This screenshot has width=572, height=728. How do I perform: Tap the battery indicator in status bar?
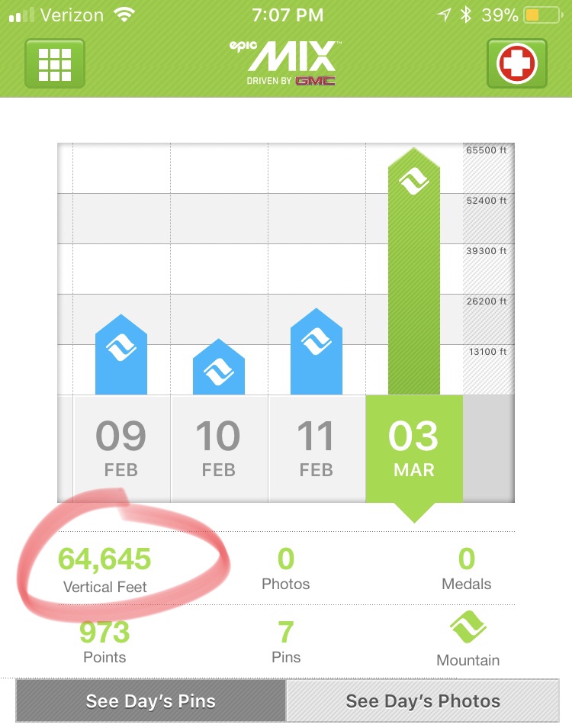543,15
